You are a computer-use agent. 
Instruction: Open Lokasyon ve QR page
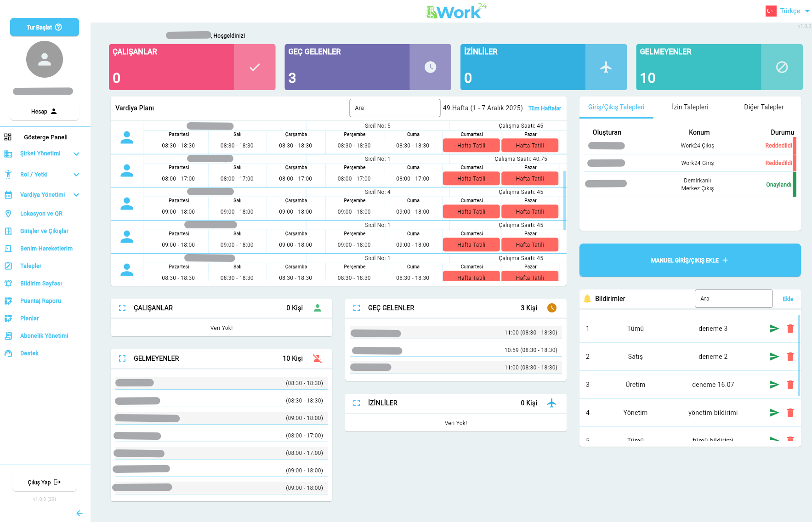pyautogui.click(x=41, y=214)
